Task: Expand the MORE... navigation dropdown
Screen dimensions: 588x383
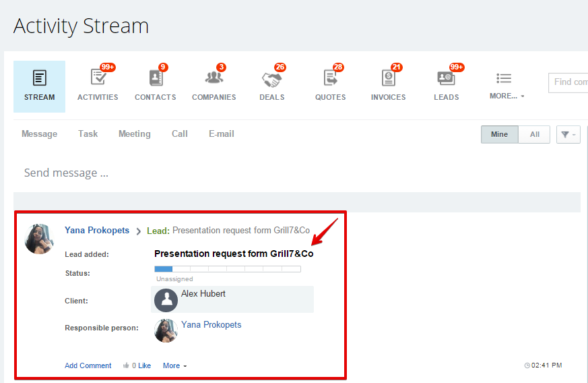Action: click(507, 96)
